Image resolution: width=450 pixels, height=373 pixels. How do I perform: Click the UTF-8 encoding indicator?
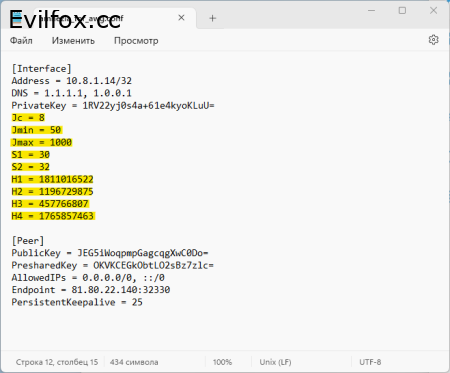(370, 362)
